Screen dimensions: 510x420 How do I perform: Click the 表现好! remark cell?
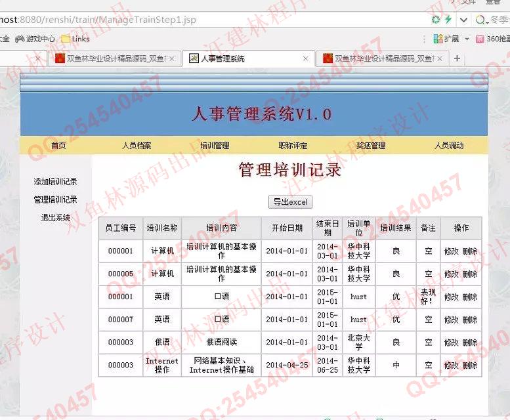[x=429, y=297]
